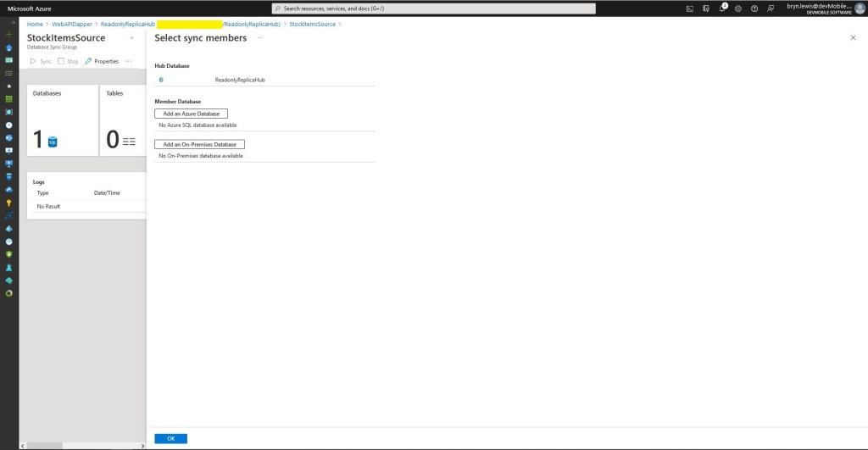Click the Help question mark icon

(754, 8)
